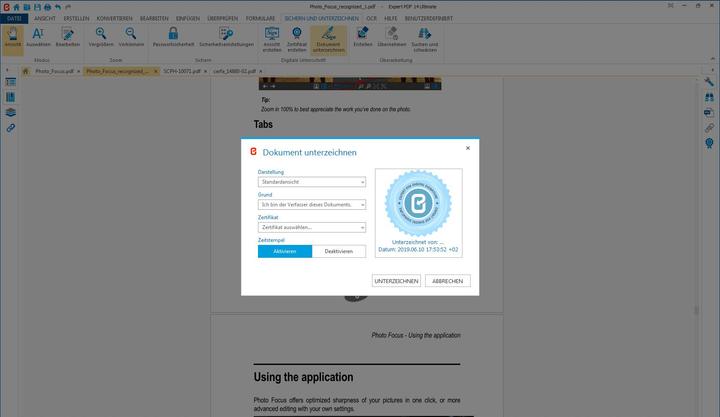
Task: Click the home tab icon in document tabs
Action: (x=26, y=71)
